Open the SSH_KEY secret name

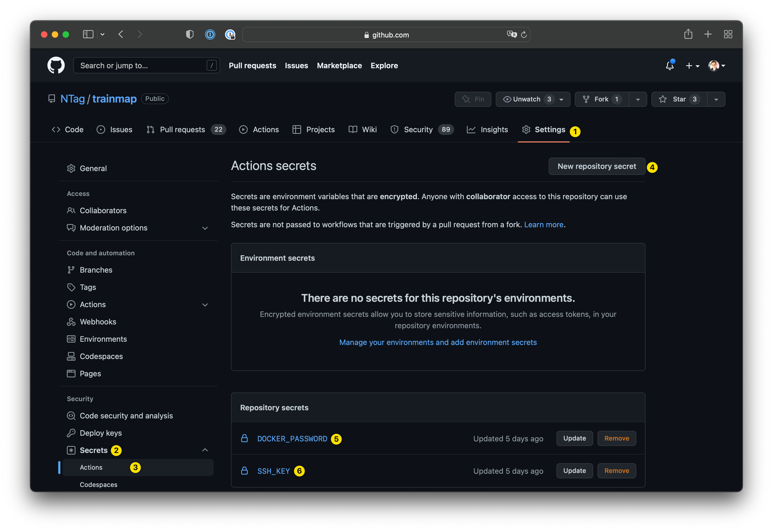pos(273,471)
